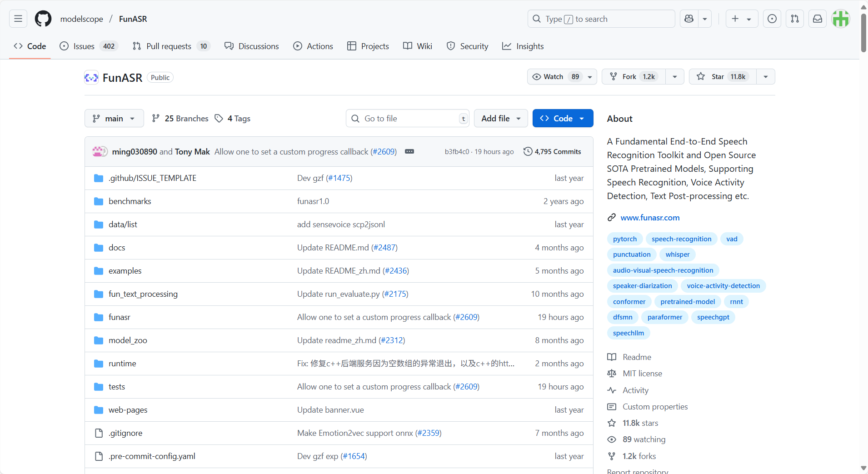The width and height of the screenshot is (868, 474).
Task: Open the ming030890 author link
Action: point(135,151)
